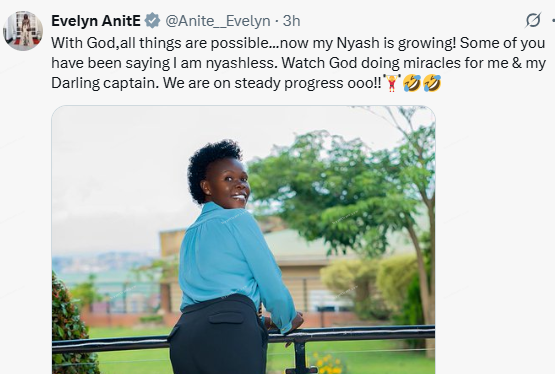Open the more options dots at top right

click(x=553, y=21)
